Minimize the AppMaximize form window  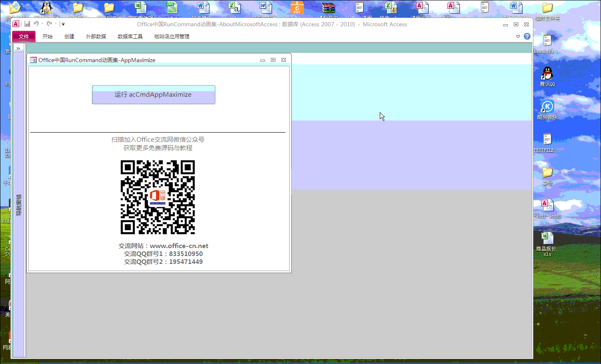[x=263, y=60]
